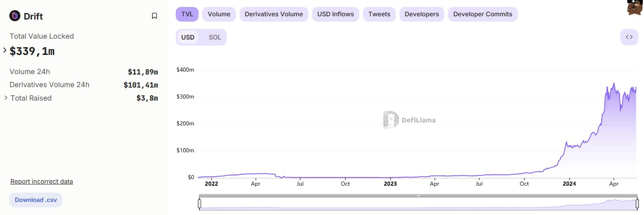Click the $200m y-axis label

point(185,123)
